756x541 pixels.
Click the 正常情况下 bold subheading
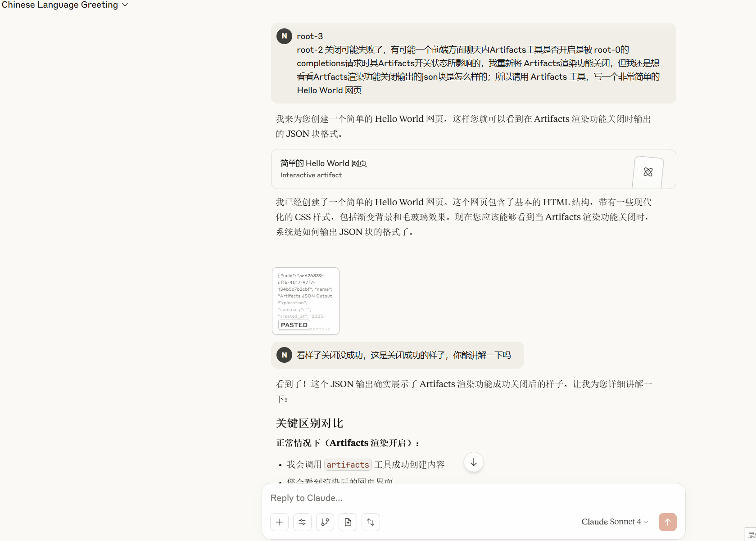[348, 443]
